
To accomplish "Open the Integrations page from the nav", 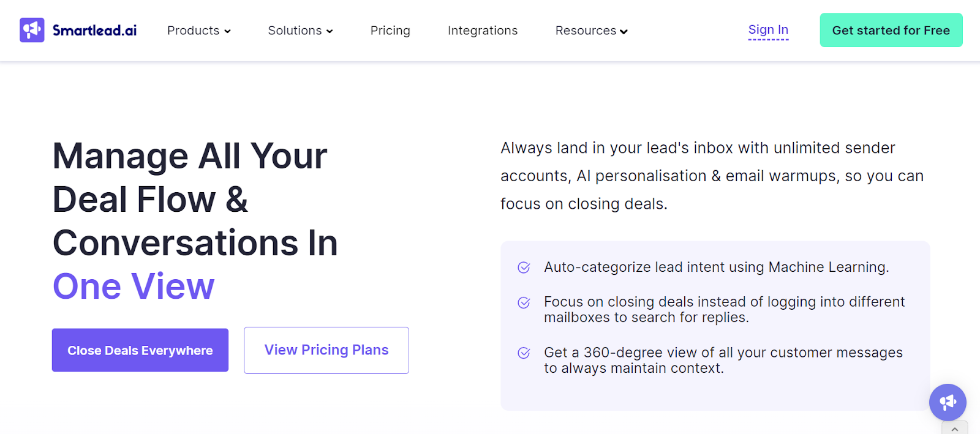I will coord(482,30).
